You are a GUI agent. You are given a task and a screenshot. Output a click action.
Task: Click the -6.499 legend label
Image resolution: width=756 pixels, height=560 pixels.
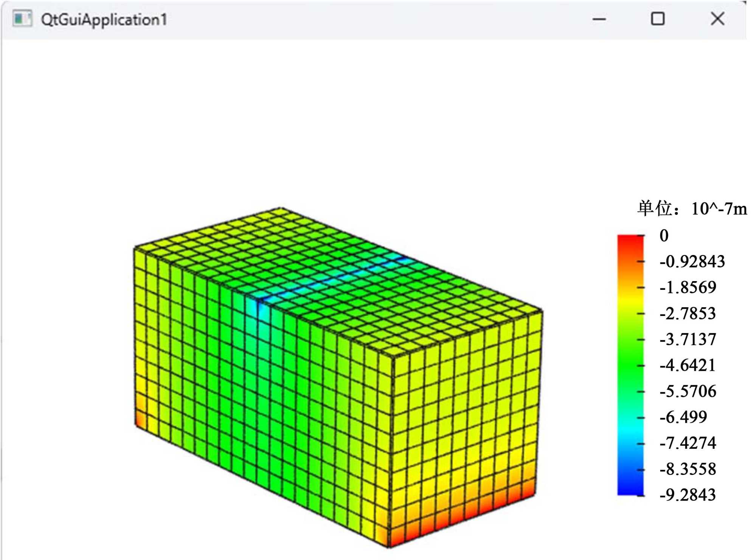683,417
